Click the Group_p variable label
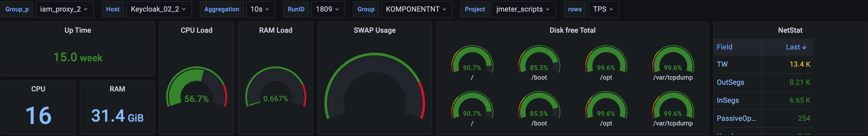 point(17,9)
